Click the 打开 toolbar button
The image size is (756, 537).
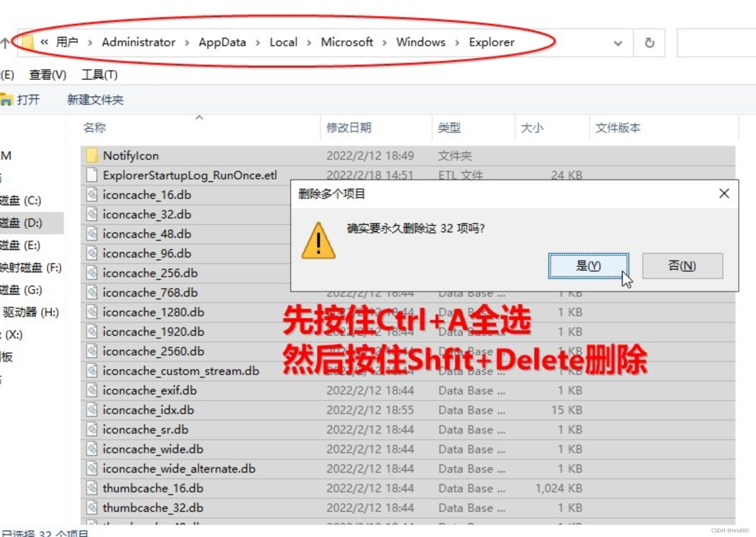point(20,99)
